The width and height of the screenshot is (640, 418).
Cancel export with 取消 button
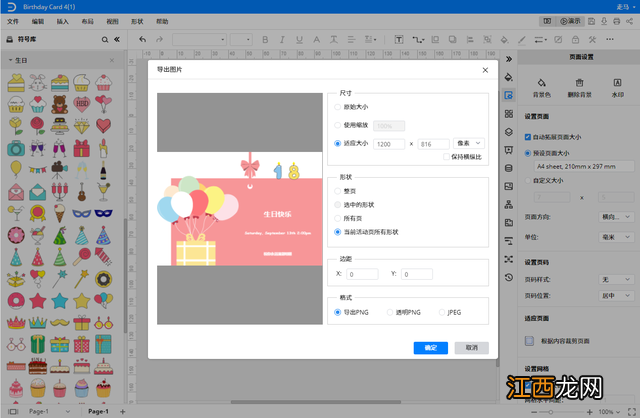[471, 348]
